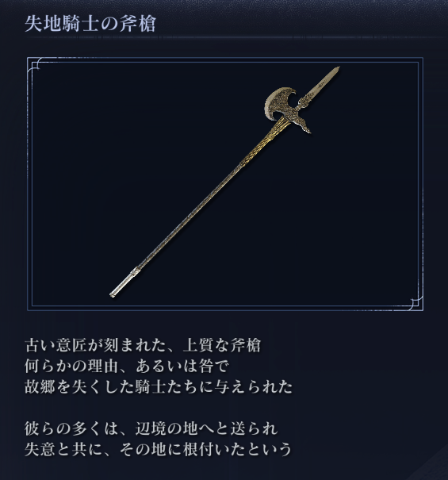
Task: Click the line 彼らの多くは、辺境の地へと送られ
Action: (x=151, y=428)
